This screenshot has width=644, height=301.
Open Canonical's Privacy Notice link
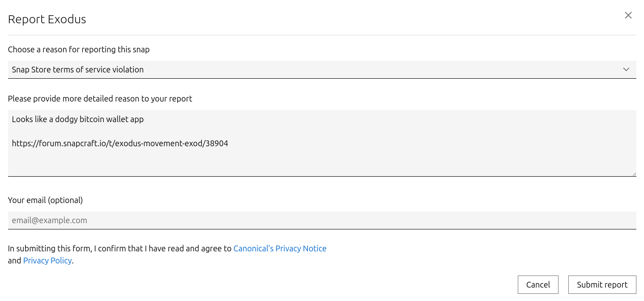280,248
